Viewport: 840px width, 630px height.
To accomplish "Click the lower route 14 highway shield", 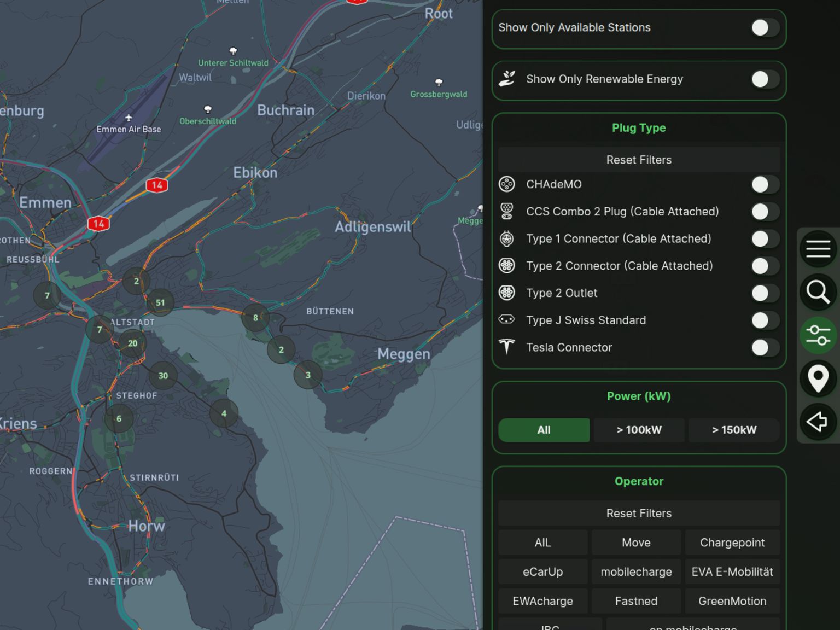I will click(x=98, y=223).
